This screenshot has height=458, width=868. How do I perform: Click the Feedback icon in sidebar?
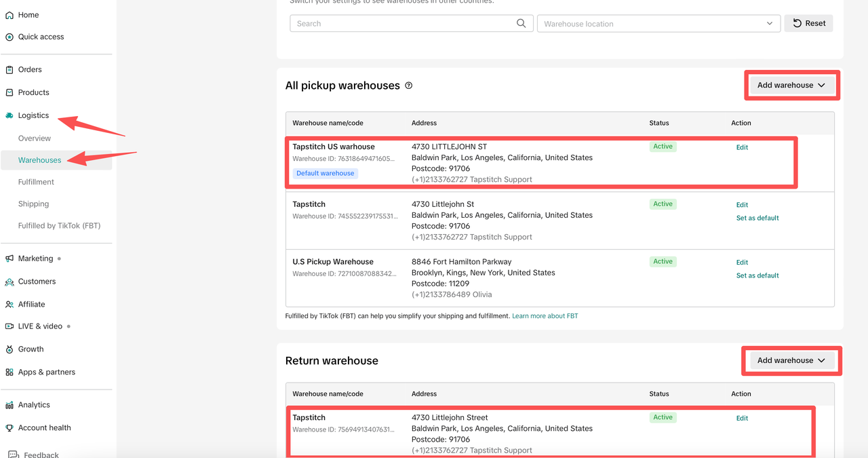[x=14, y=454]
